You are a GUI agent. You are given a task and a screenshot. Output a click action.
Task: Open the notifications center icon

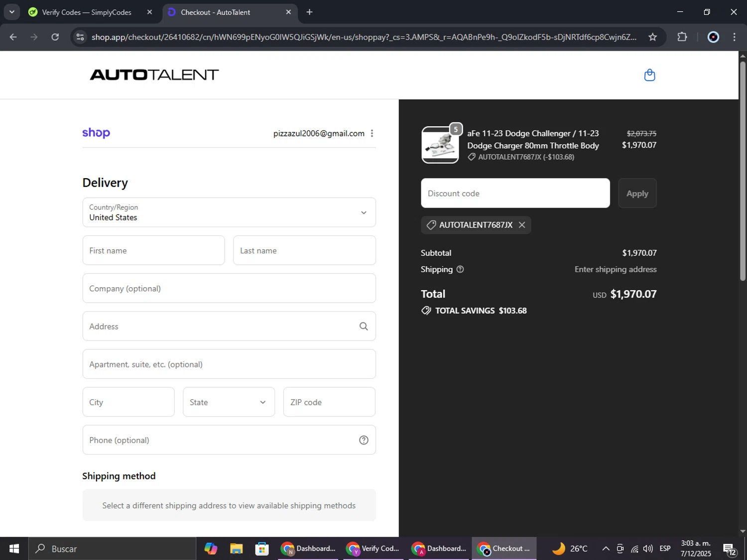coord(730,549)
